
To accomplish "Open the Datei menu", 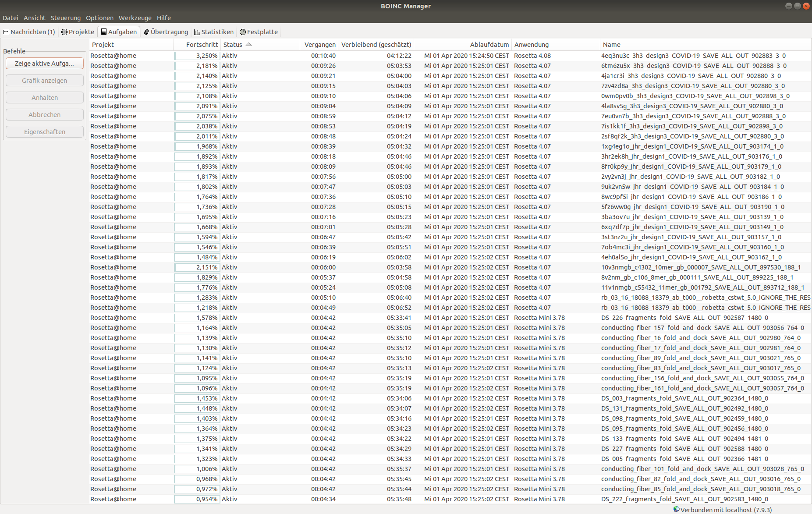I will 11,18.
